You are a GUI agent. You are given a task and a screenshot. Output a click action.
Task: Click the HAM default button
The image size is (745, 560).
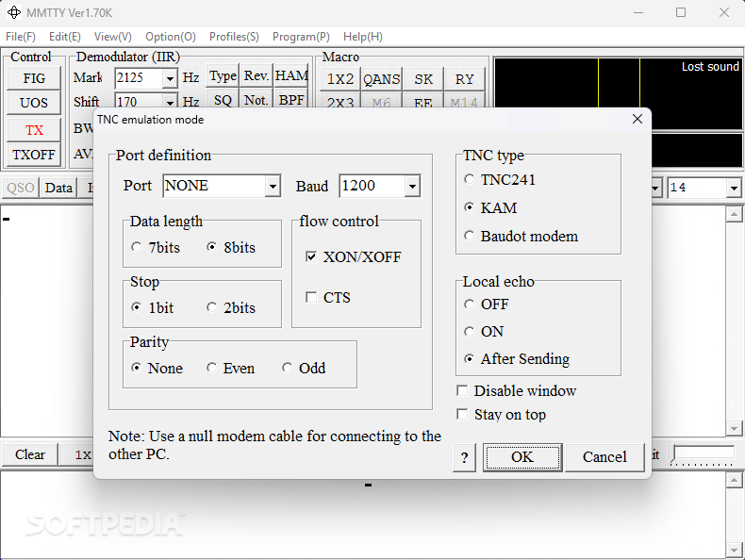tap(290, 76)
